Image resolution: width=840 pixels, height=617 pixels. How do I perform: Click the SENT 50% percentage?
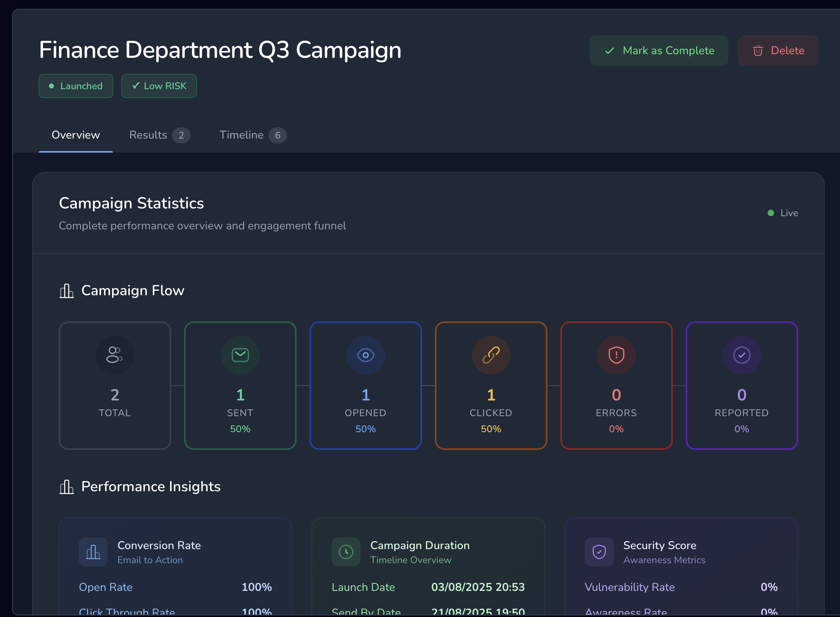point(240,429)
